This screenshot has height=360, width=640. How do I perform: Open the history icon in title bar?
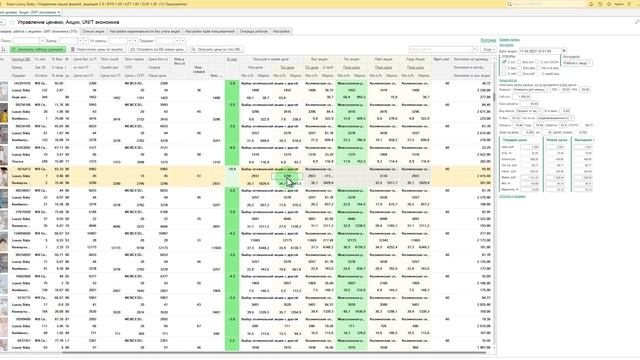coord(600,4)
